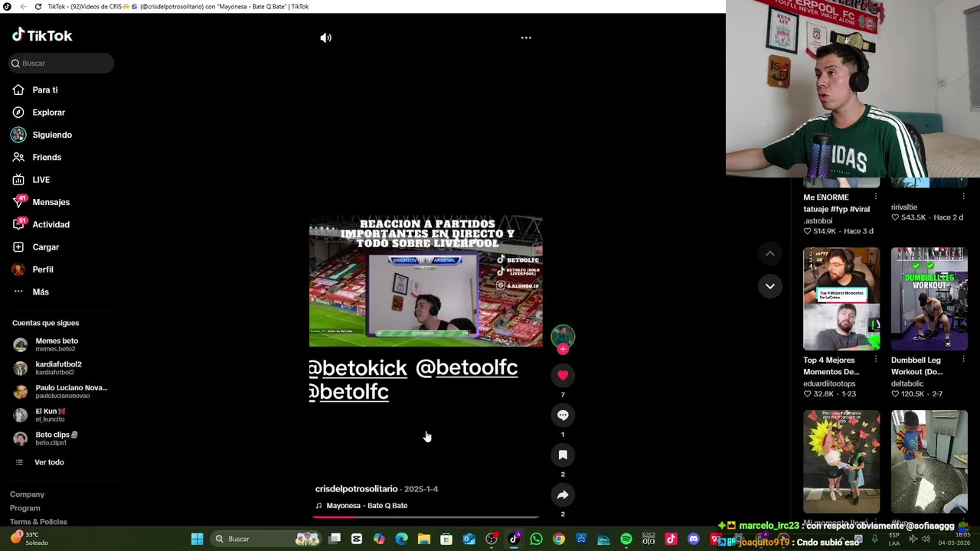Image resolution: width=980 pixels, height=551 pixels.
Task: Open Task View from taskbar
Action: [x=335, y=539]
